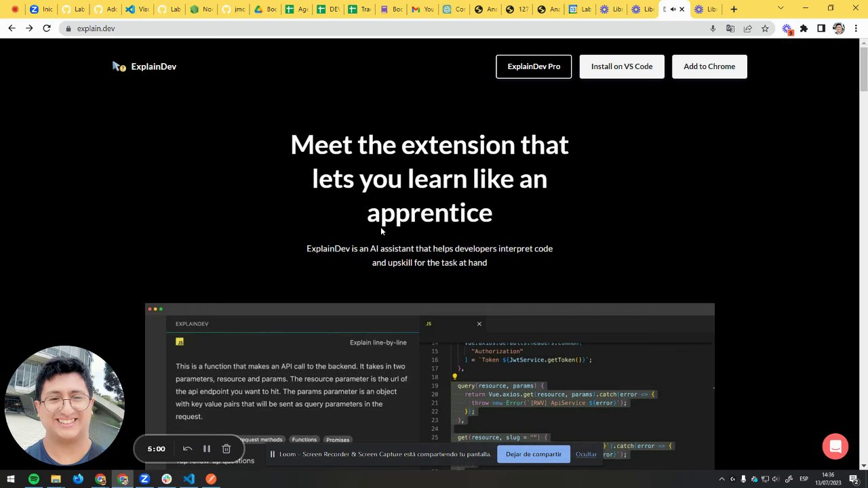The height and width of the screenshot is (488, 868).
Task: Switch to the 'Cor' tab
Action: pos(454,9)
